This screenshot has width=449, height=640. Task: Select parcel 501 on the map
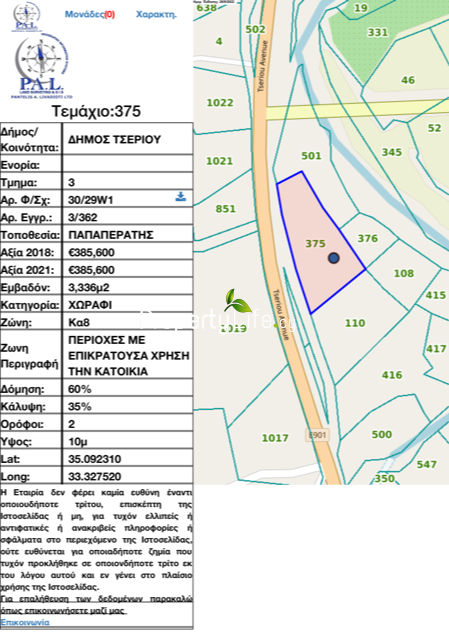tap(311, 156)
